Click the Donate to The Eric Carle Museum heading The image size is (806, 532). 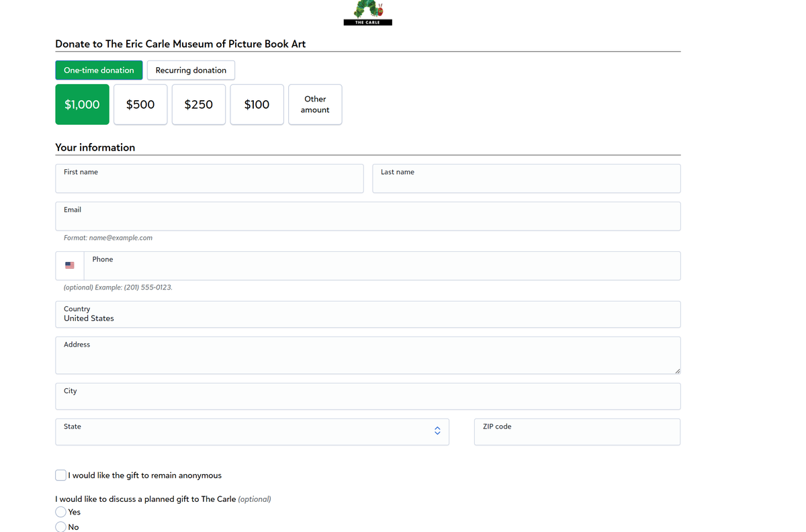click(181, 44)
